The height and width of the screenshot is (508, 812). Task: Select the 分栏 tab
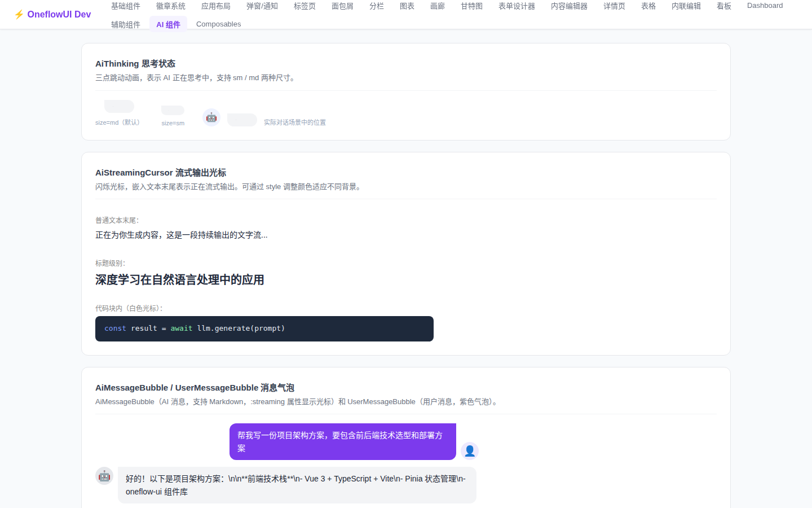(x=377, y=6)
